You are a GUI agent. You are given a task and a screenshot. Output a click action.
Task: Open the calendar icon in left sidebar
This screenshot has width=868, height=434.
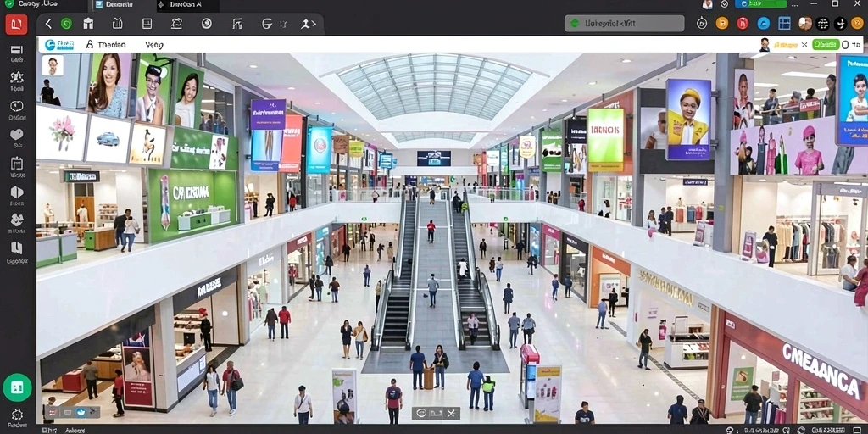point(17,164)
